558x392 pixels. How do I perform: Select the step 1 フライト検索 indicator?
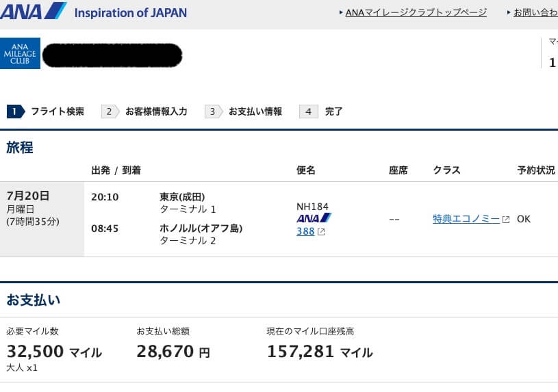47,112
